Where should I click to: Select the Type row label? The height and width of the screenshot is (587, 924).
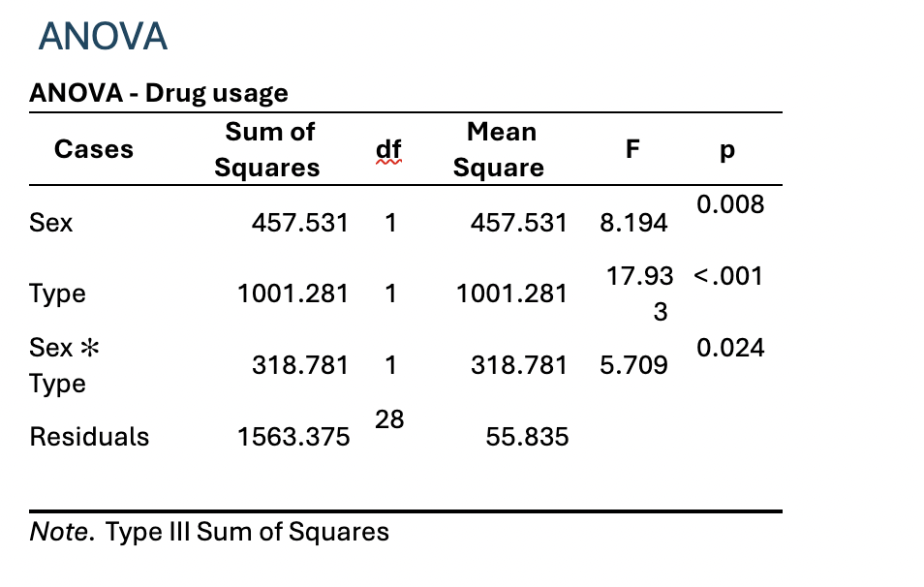(x=58, y=294)
